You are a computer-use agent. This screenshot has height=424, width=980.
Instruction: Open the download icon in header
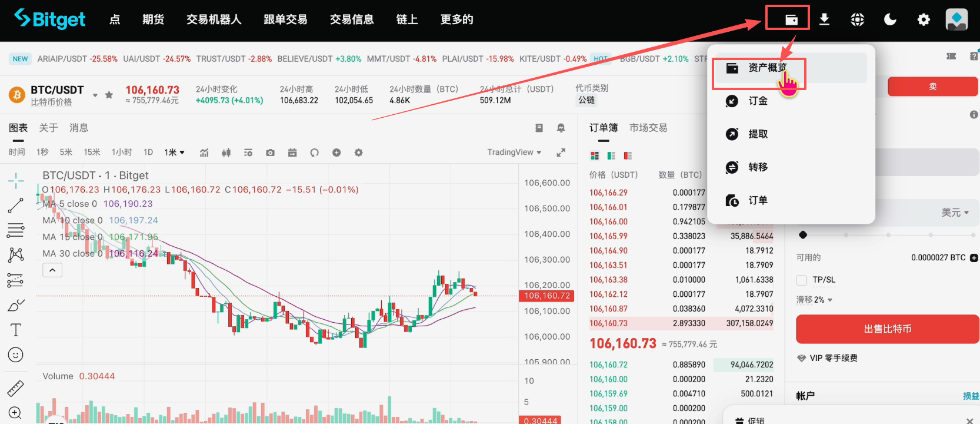(x=824, y=19)
